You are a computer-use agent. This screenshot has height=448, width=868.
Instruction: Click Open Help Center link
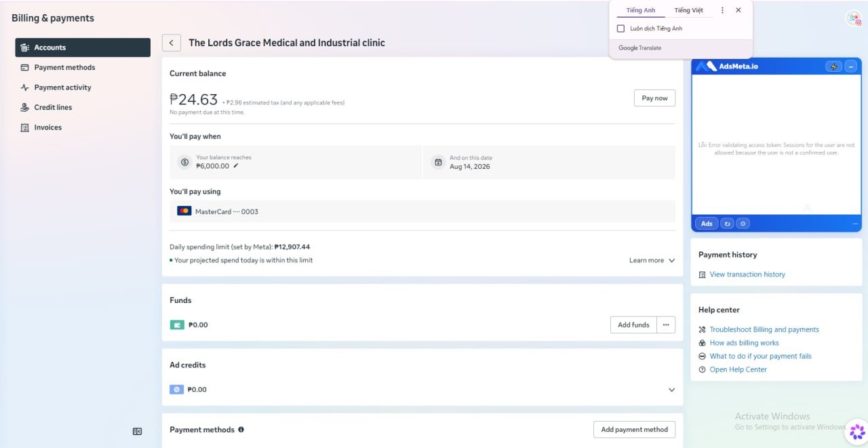[738, 369]
